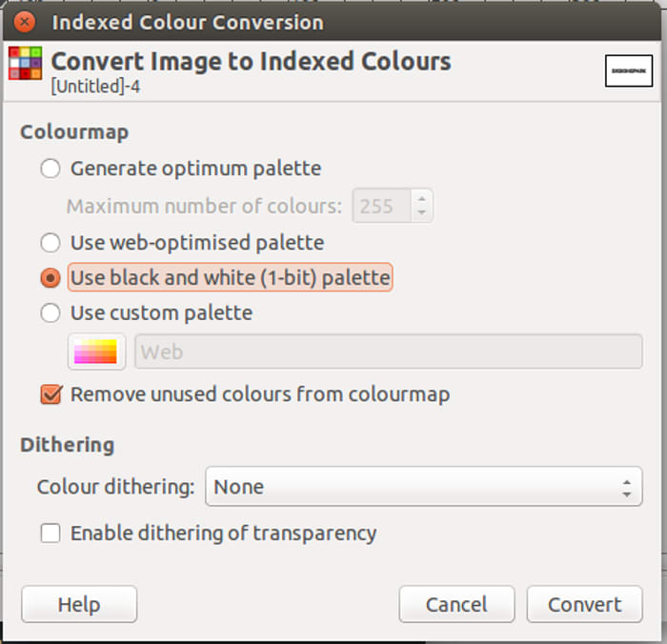Screen dimensions: 667x644
Task: Select Use web-optimised palette option
Action: coord(51,243)
